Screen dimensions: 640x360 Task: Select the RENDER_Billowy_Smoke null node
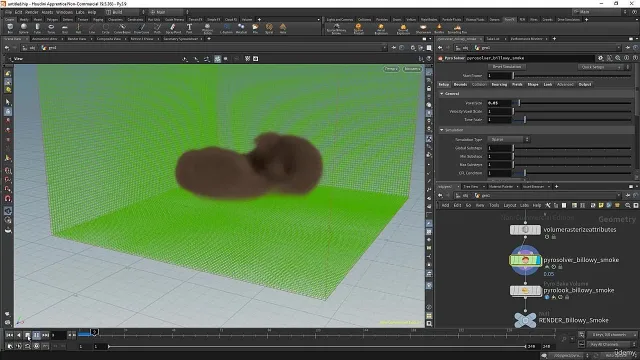525,320
